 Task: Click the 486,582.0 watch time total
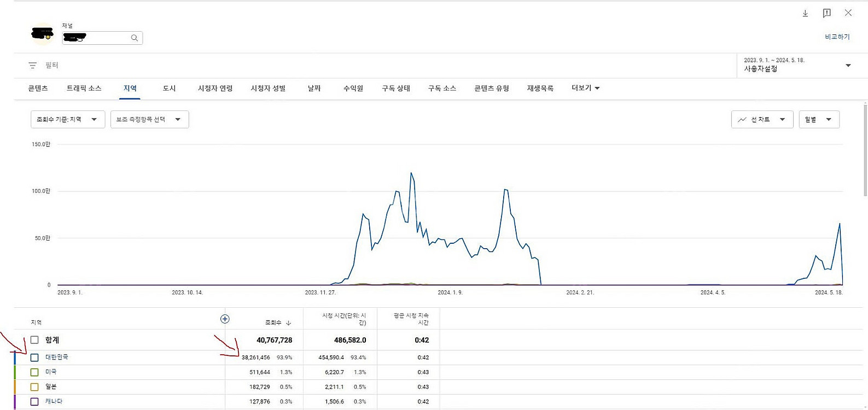click(x=350, y=340)
